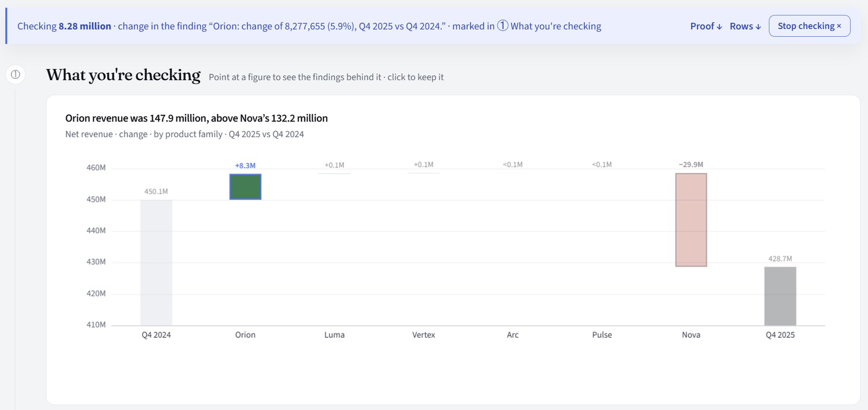The width and height of the screenshot is (868, 410).
Task: Click the 450.1M value label
Action: (x=156, y=191)
